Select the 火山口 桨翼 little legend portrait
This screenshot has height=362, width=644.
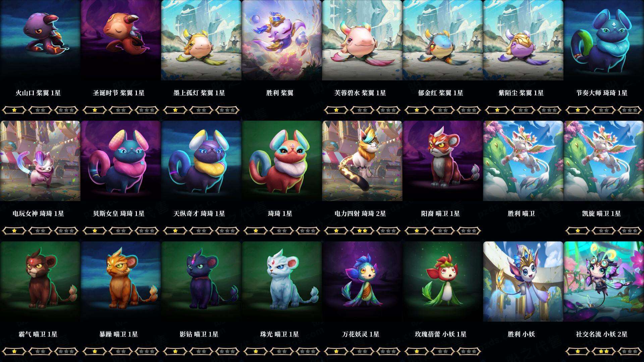pyautogui.click(x=40, y=40)
